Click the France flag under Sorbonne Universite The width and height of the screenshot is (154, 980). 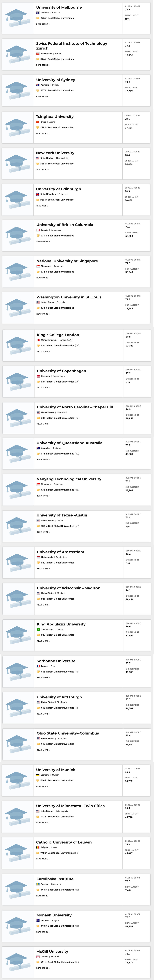coord(38,666)
